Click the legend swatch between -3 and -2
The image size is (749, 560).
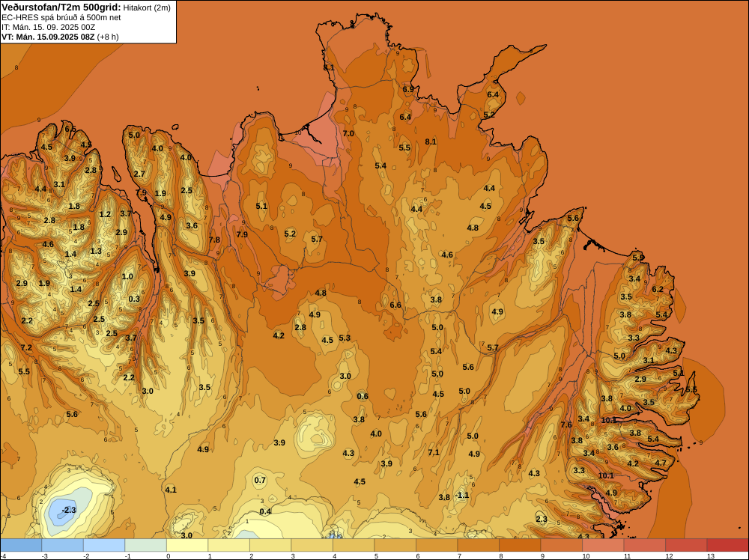tap(63, 545)
